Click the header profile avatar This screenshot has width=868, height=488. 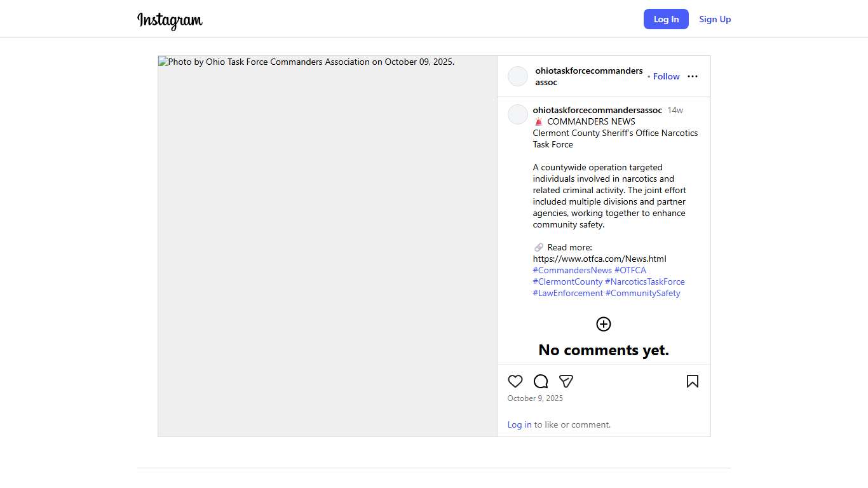point(518,76)
